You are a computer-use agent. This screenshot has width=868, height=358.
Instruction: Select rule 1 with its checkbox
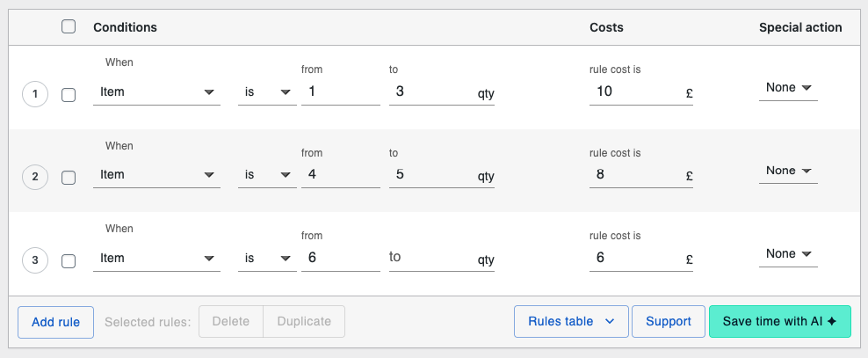pyautogui.click(x=69, y=94)
